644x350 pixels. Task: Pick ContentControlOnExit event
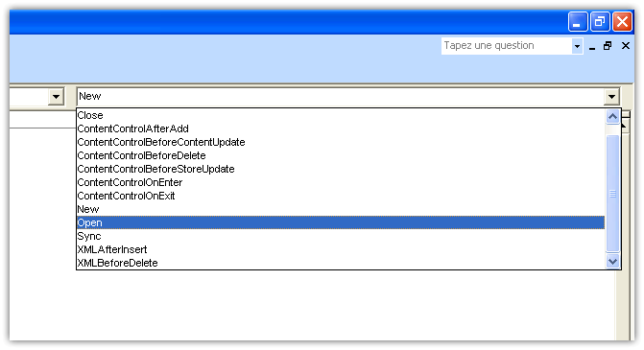click(x=341, y=196)
